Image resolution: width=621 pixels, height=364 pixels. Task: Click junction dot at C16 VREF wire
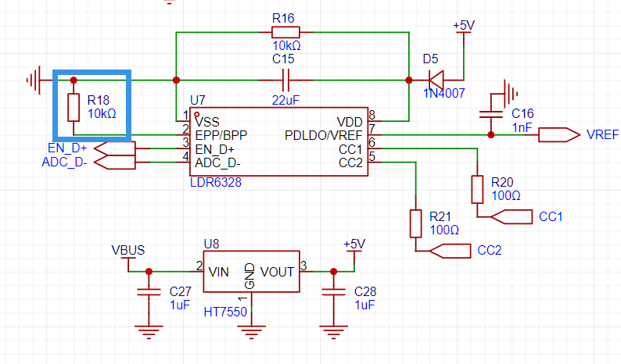pos(490,135)
